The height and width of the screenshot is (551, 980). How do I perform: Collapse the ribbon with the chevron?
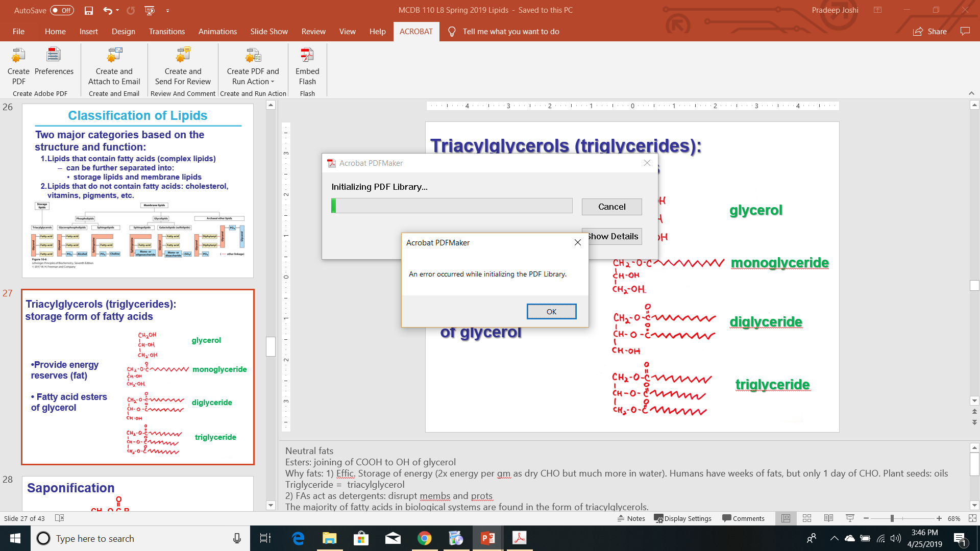(x=970, y=93)
